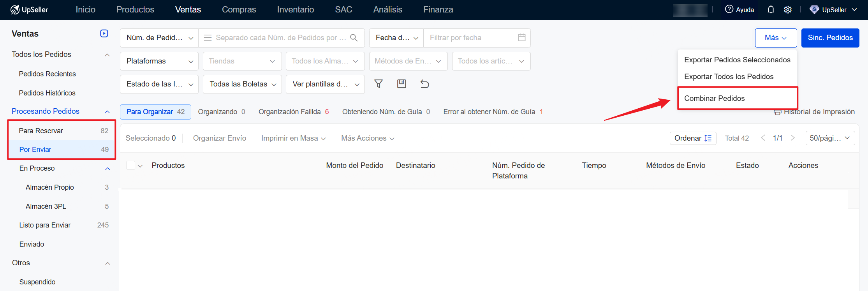Click the Más button

point(776,38)
